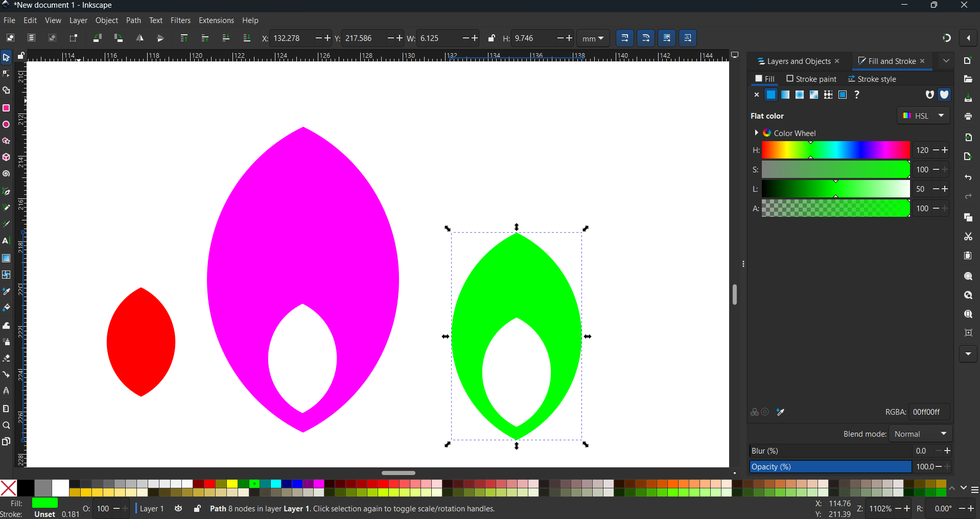The width and height of the screenshot is (980, 519).
Task: Open the HSL color mode dropdown
Action: 923,116
